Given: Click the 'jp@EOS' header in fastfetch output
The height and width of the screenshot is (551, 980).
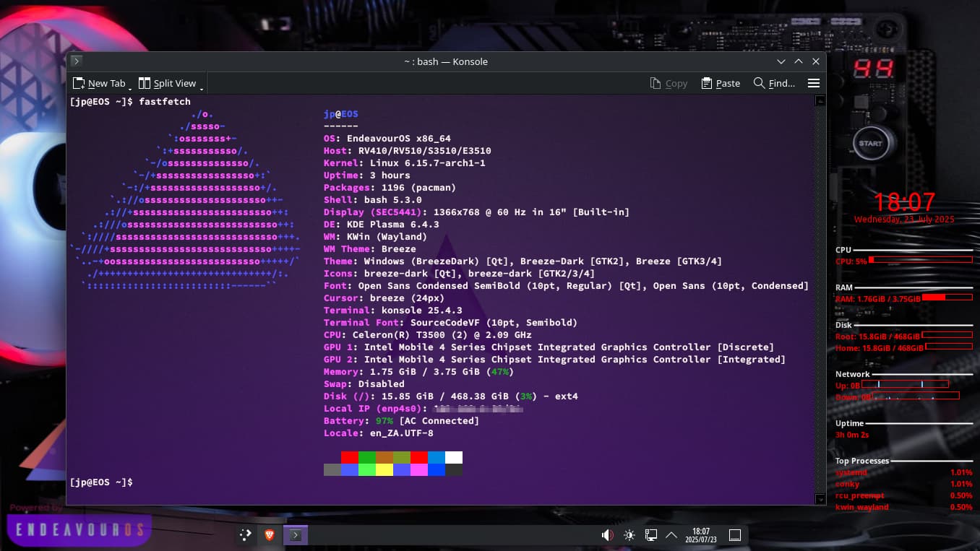Looking at the screenshot, I should (x=341, y=114).
